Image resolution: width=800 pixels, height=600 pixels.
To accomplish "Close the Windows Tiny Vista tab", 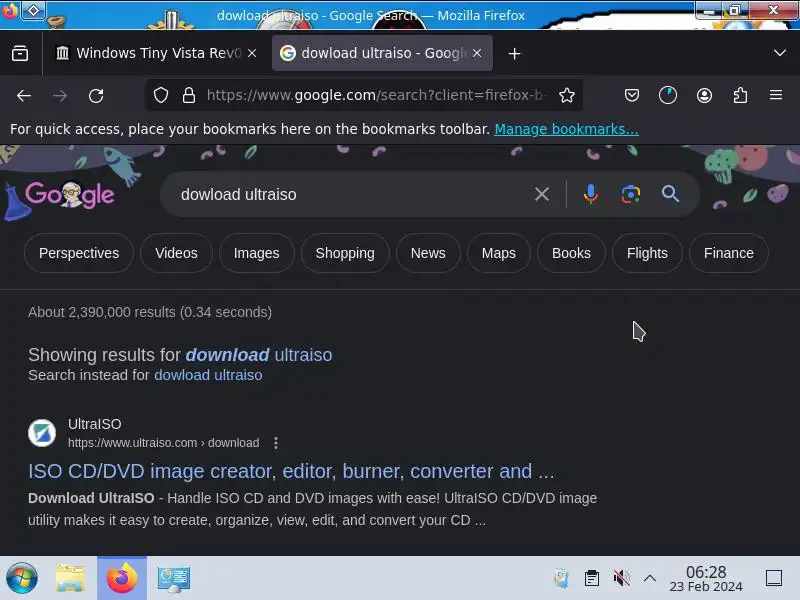I will pos(252,53).
